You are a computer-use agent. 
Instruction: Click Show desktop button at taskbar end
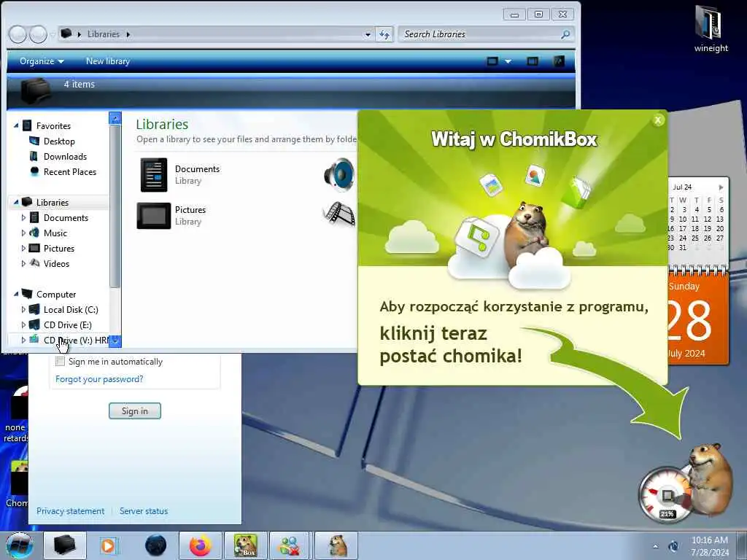pos(741,545)
